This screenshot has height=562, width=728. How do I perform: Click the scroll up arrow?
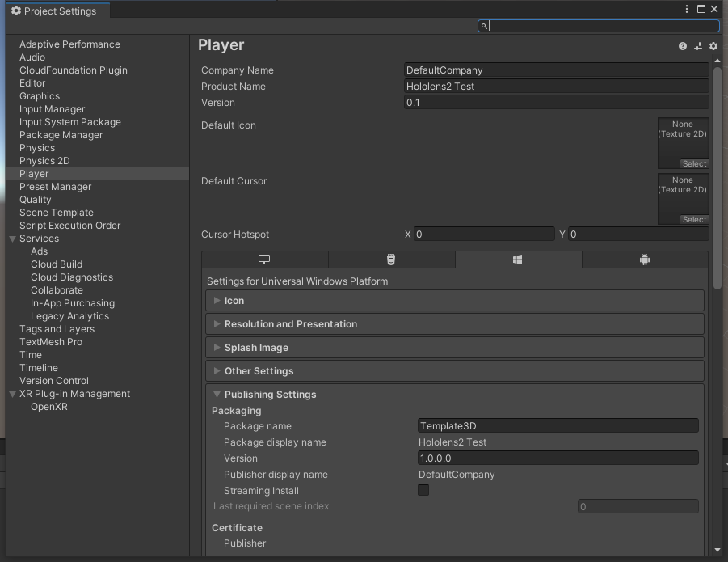click(717, 61)
